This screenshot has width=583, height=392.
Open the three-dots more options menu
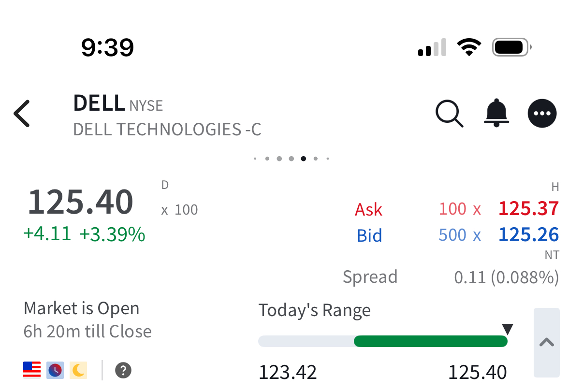[x=542, y=114]
